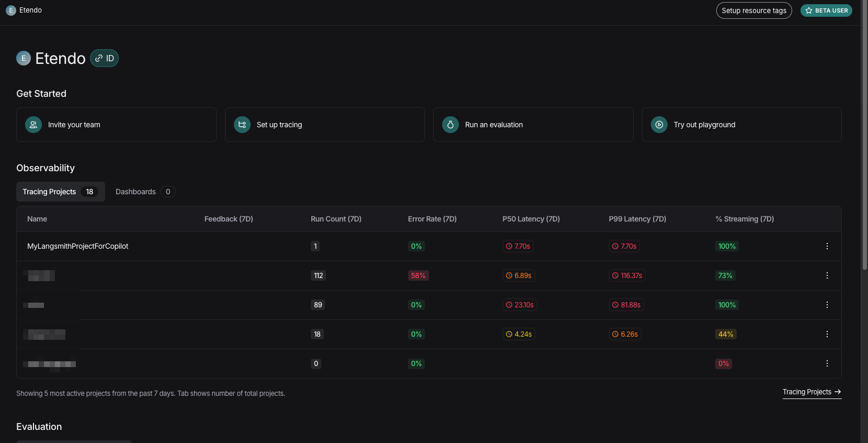Open the Try out playground card
This screenshot has height=443, width=868.
click(742, 125)
